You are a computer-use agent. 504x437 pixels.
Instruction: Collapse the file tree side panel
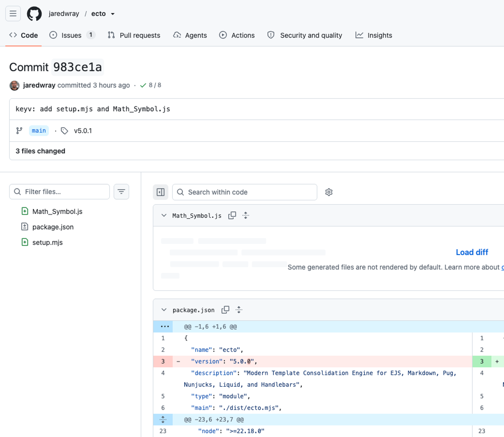160,192
